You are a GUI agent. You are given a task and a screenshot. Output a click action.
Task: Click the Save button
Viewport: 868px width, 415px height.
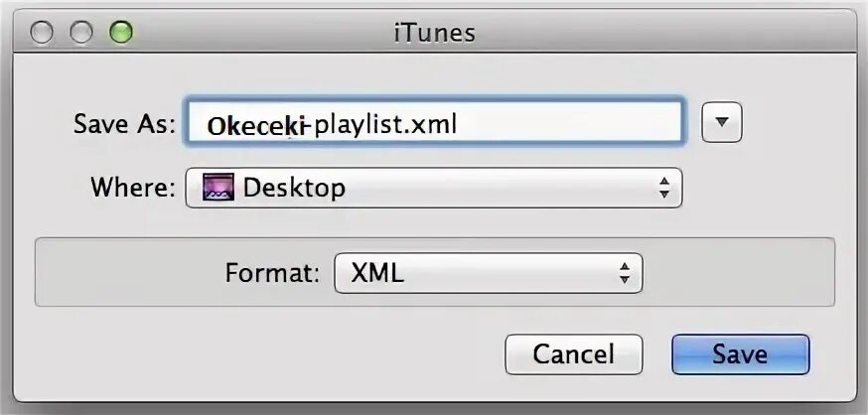(x=740, y=354)
